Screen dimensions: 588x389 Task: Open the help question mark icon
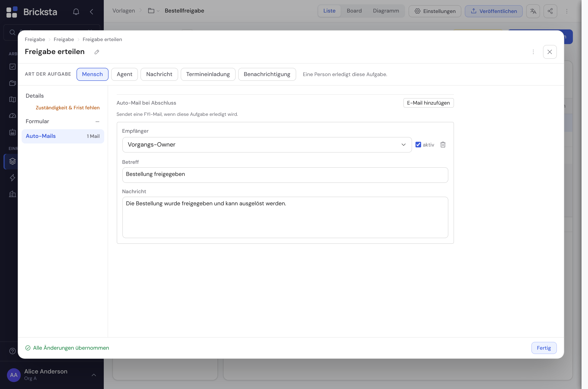12,351
